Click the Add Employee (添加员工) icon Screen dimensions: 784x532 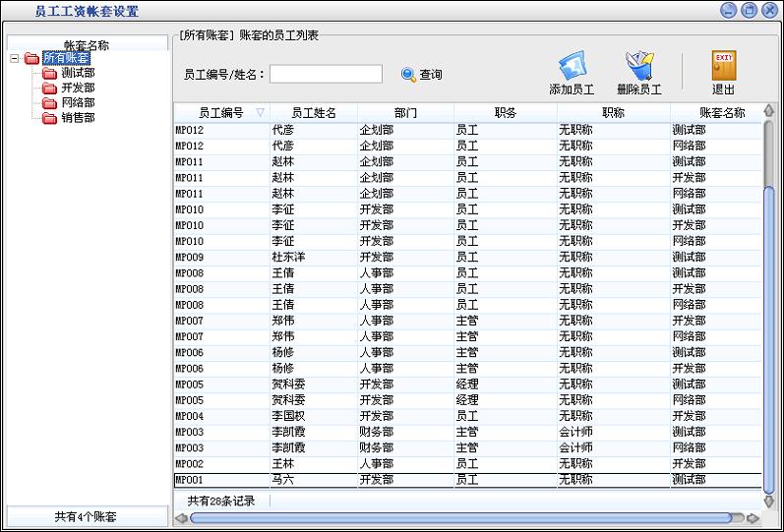point(572,67)
